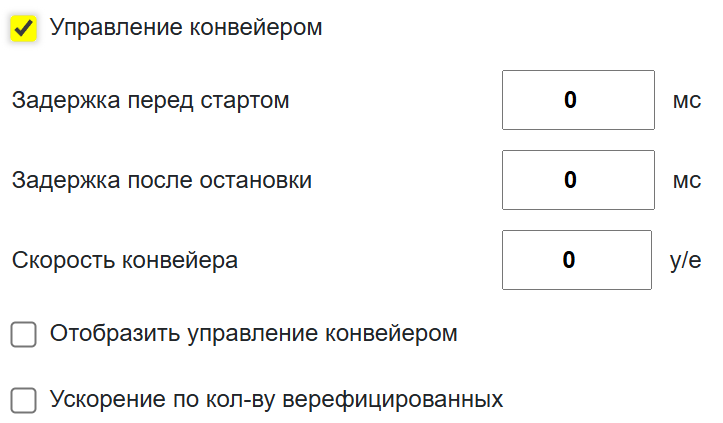This screenshot has height=423, width=723.
Task: Click the Управление конвейером label text
Action: (x=186, y=28)
